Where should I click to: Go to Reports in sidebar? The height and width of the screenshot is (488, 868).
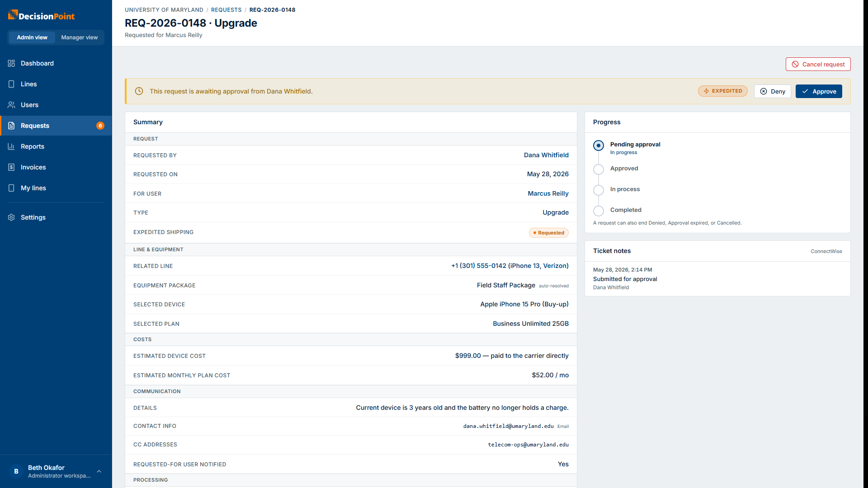[56, 146]
